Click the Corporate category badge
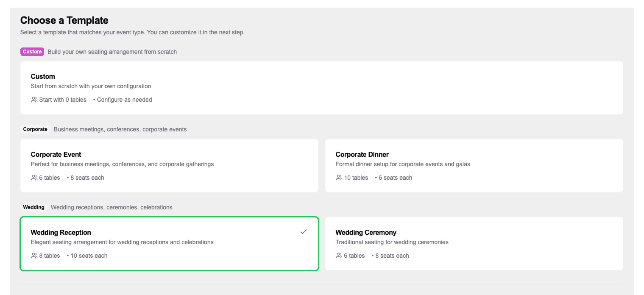 tap(35, 129)
